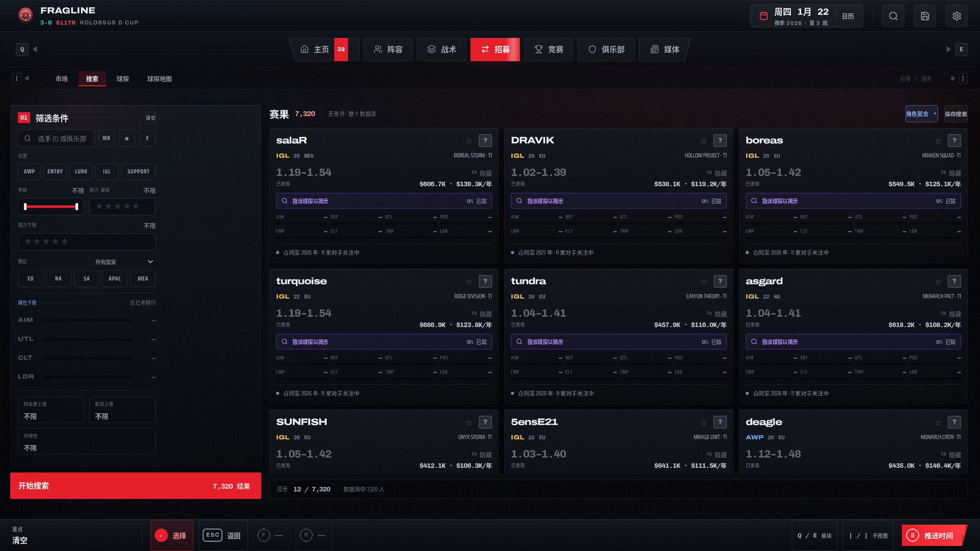Toggle the star favorites filter button
This screenshot has width=980, height=551.
click(x=127, y=138)
